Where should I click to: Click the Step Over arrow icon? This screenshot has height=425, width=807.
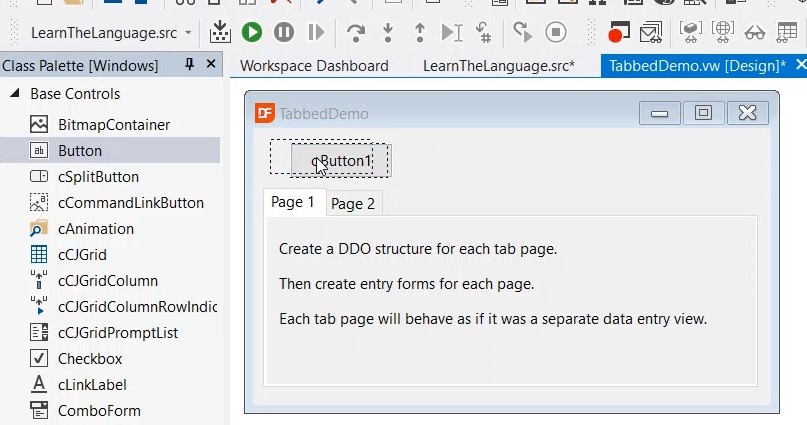355,33
